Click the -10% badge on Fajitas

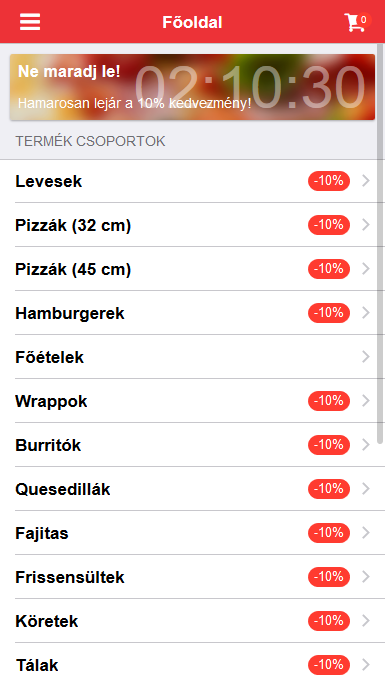(329, 533)
